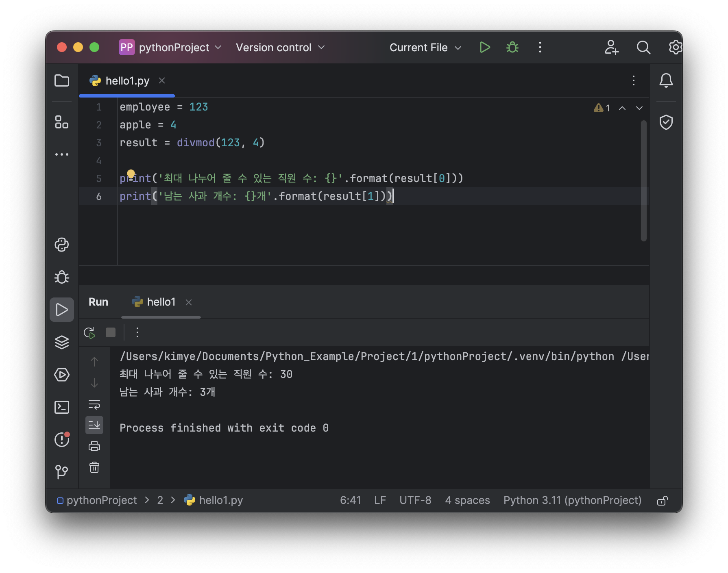Click the Python 3.11 (pythonProject) interpreter selector
Screen dimensions: 728x573
coord(572,500)
